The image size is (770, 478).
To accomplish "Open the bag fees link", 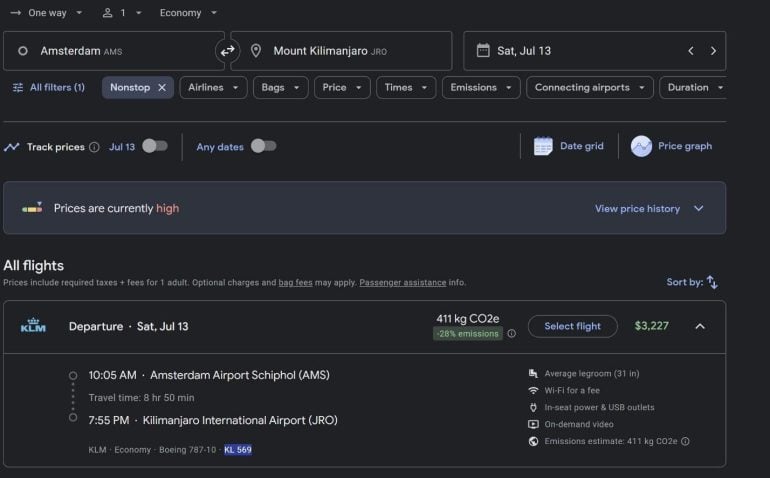I will 295,283.
